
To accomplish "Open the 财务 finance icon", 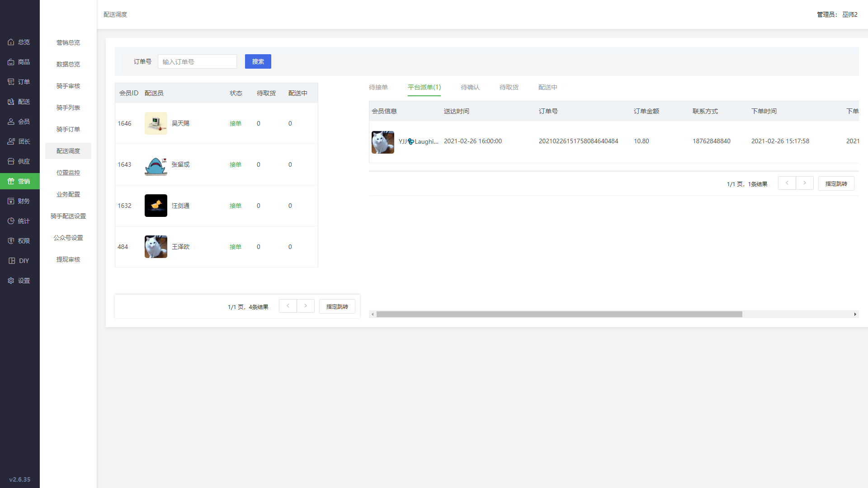I will (11, 201).
